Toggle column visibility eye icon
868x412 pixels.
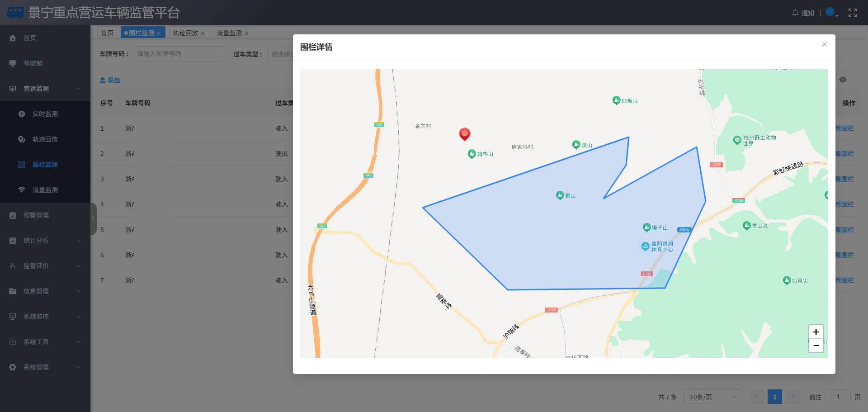843,80
